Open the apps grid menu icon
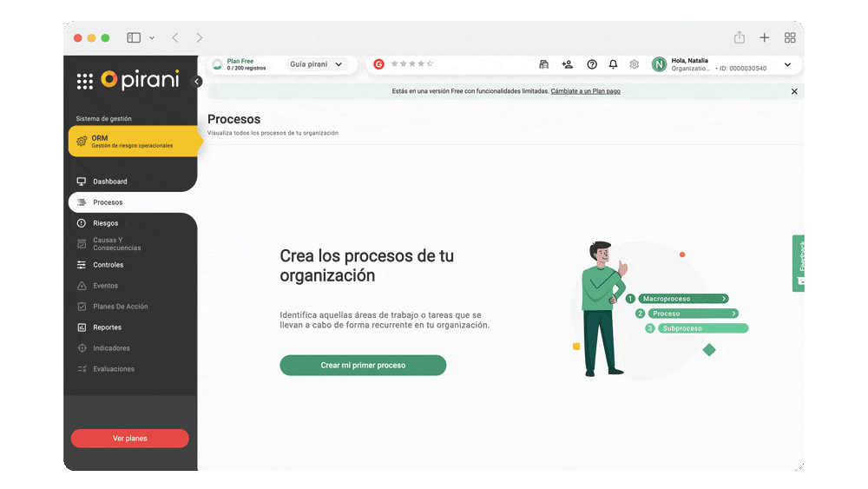868x489 pixels. [84, 82]
